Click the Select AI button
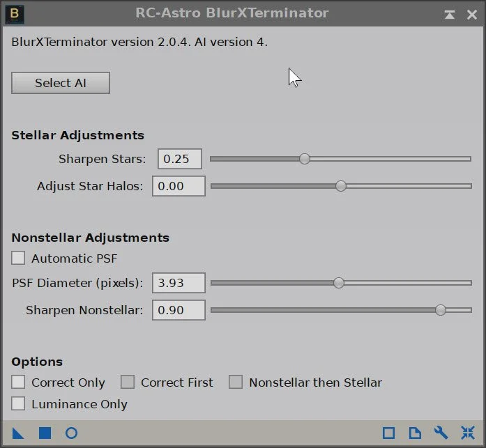 tap(61, 83)
